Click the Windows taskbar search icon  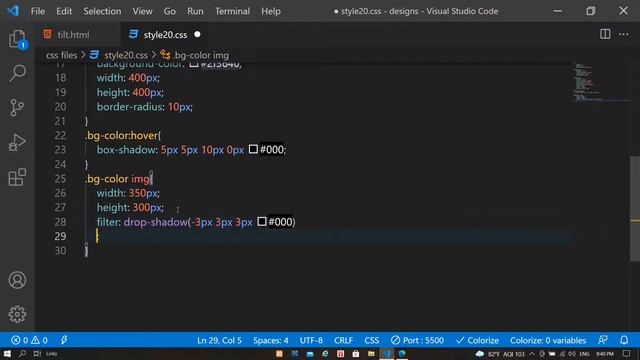[22, 353]
